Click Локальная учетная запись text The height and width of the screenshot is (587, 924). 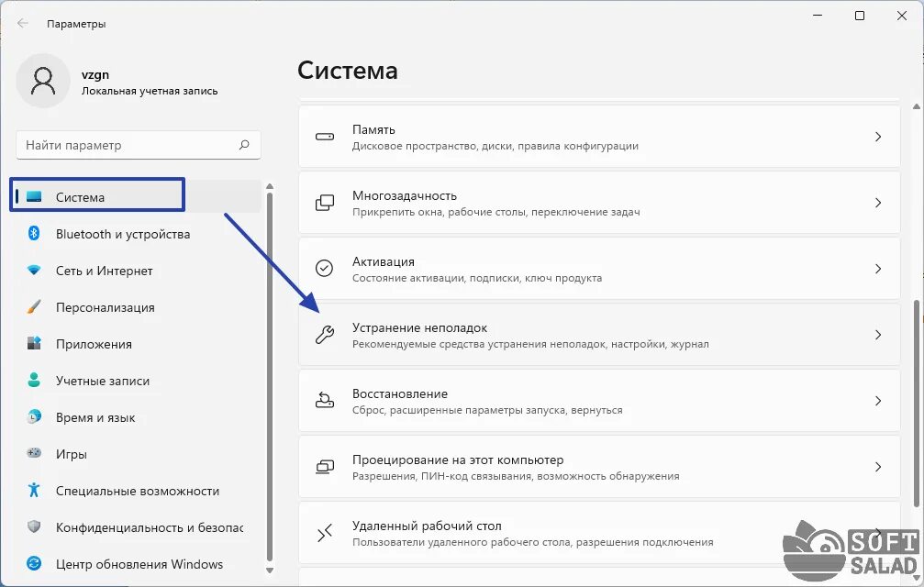pyautogui.click(x=150, y=91)
